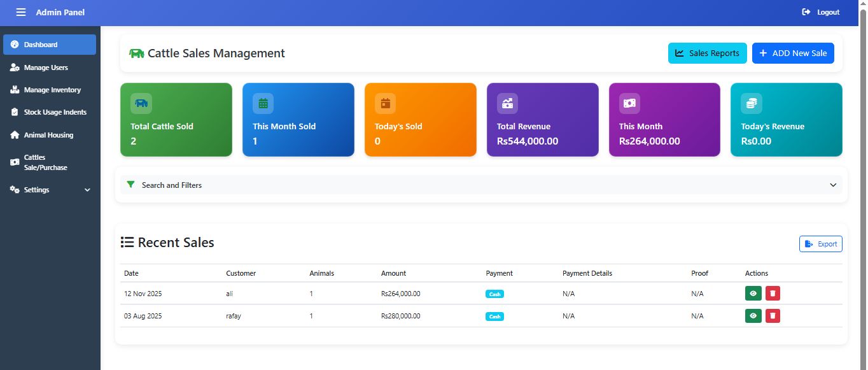
Task: View details of rafay's sale
Action: (753, 316)
